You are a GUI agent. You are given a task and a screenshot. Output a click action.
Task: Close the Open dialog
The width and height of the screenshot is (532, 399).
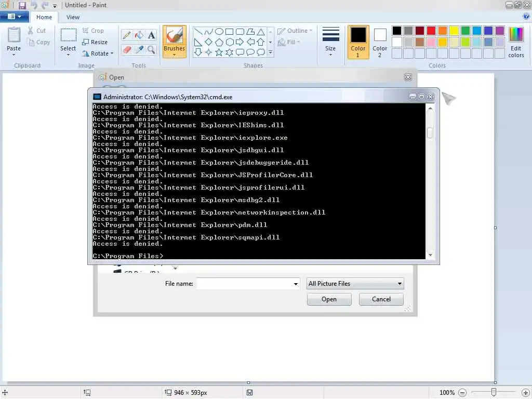(x=408, y=77)
